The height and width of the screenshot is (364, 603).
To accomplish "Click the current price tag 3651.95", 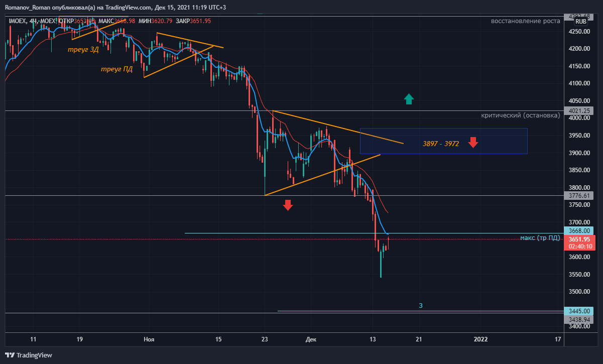I will tap(579, 239).
